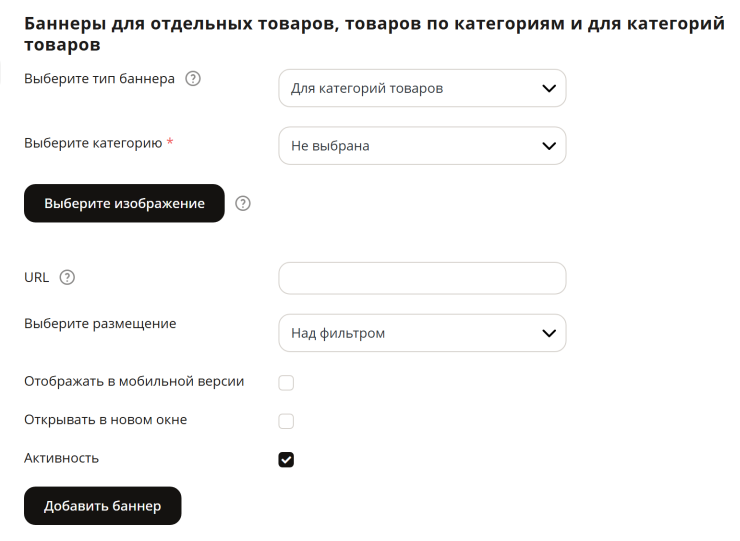Image resolution: width=740 pixels, height=541 pixels.
Task: Open the 'Над фильтром' placement dropdown
Action: [422, 333]
